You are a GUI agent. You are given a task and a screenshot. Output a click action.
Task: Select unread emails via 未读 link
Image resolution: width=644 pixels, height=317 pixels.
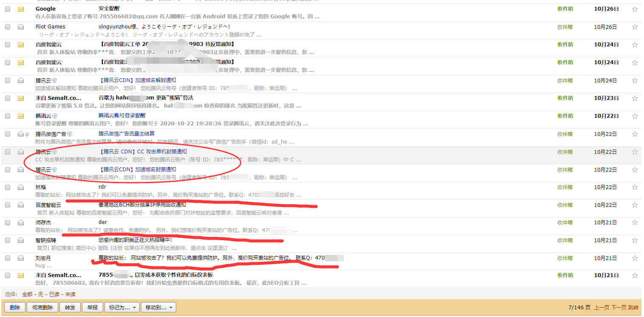point(70,294)
